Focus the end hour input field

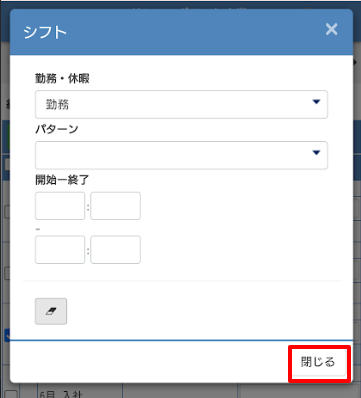(60, 250)
